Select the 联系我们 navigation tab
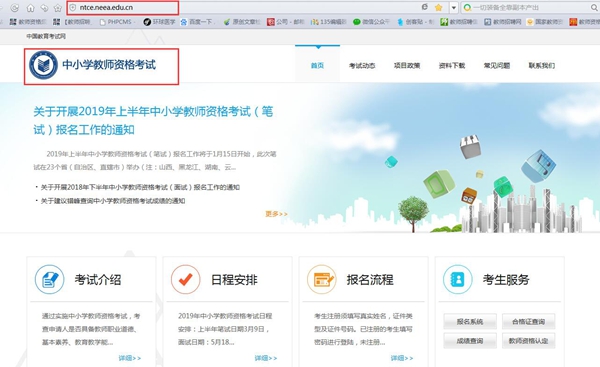This screenshot has width=600, height=367. 541,65
